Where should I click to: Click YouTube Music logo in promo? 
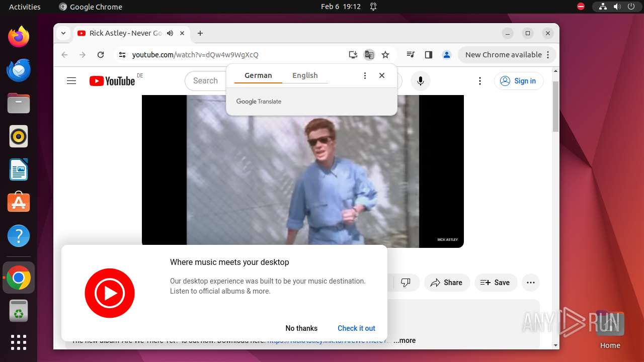pos(110,293)
